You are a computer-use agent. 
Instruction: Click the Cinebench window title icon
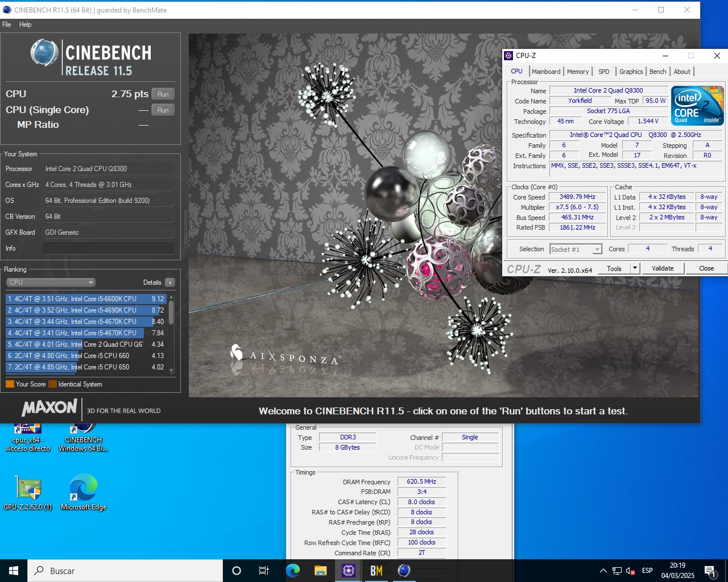point(7,10)
